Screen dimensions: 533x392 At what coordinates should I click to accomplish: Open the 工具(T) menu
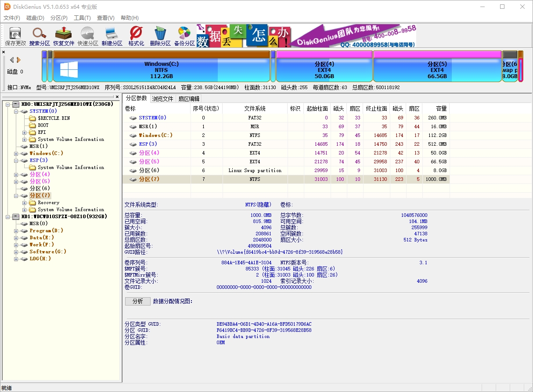pos(82,18)
